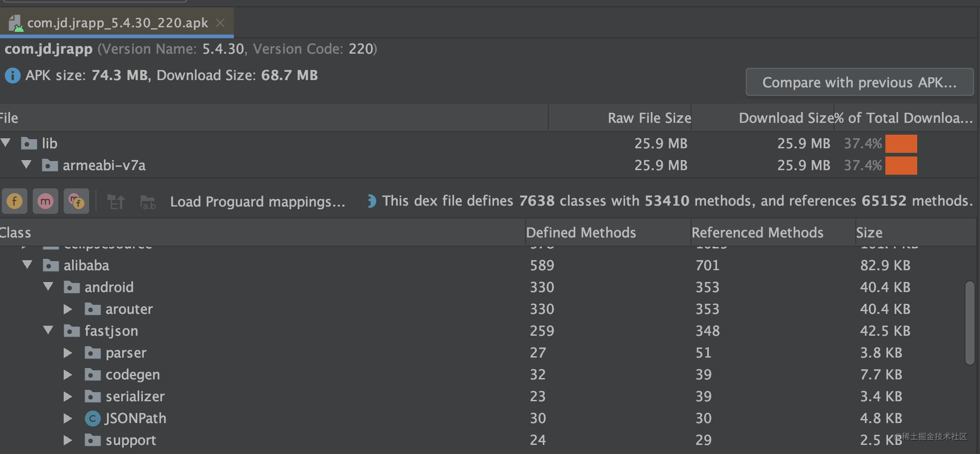Click the com.jd.jrapp package name text
The width and height of the screenshot is (980, 454).
tap(49, 49)
